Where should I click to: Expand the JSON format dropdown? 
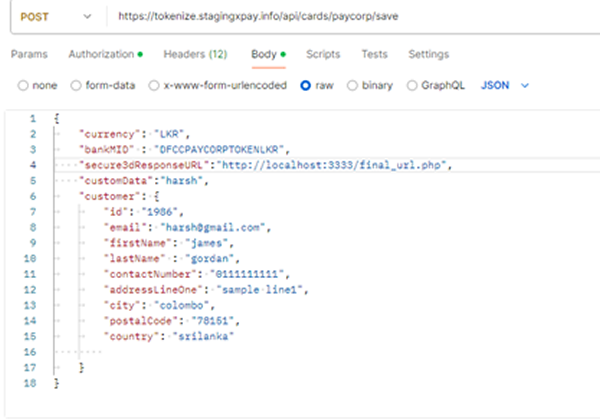click(x=505, y=86)
